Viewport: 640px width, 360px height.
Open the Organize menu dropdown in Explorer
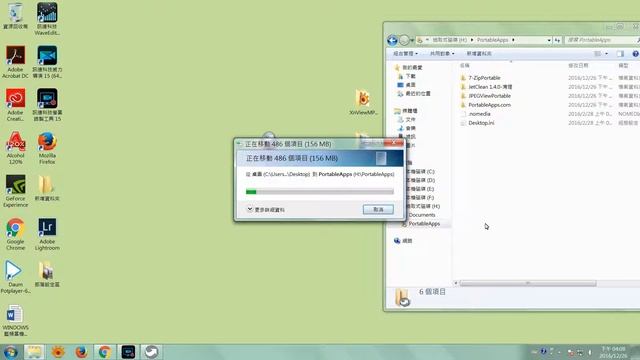(405, 54)
